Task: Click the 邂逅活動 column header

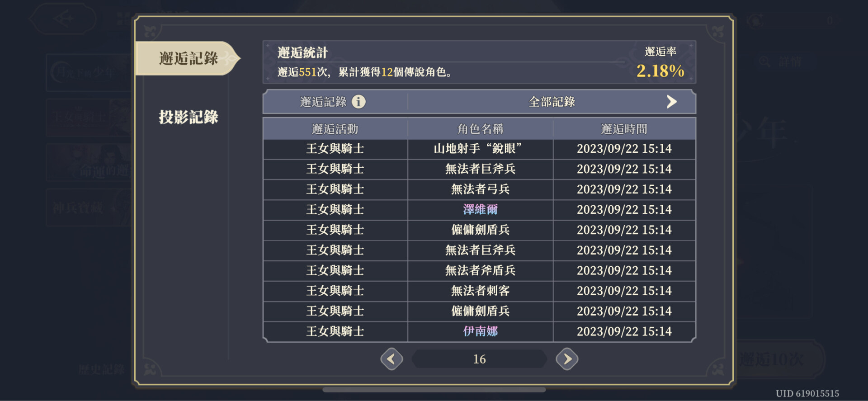Action: [335, 129]
